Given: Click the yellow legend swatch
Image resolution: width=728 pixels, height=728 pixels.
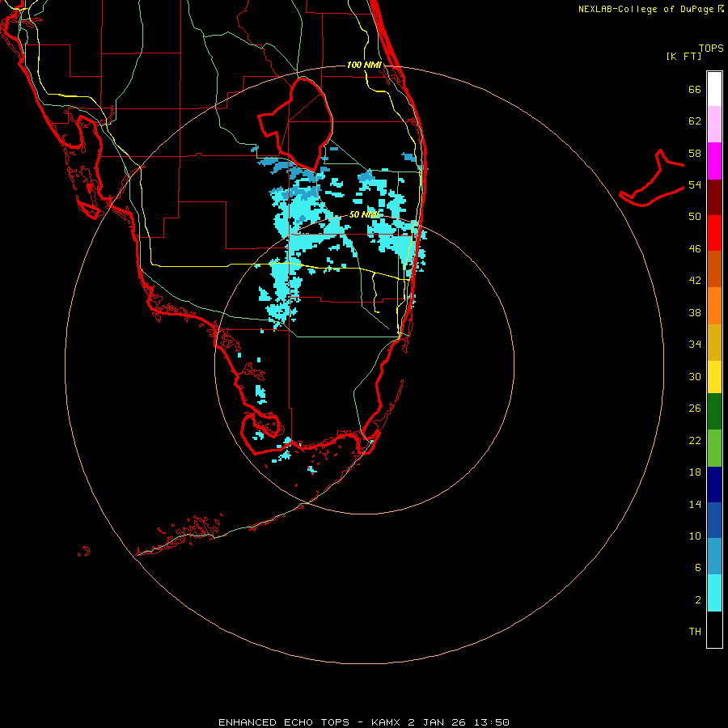Looking at the screenshot, I should [714, 377].
